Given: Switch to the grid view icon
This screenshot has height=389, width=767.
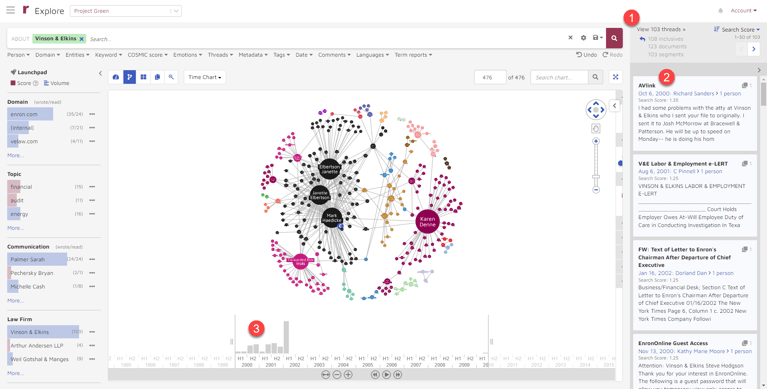Looking at the screenshot, I should (143, 77).
